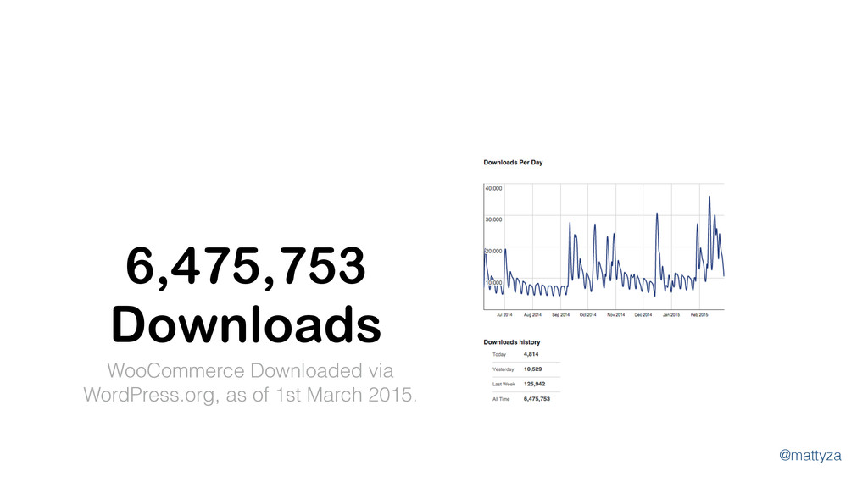
Task: Click the All Time value 6,475,753 in table
Action: (537, 399)
